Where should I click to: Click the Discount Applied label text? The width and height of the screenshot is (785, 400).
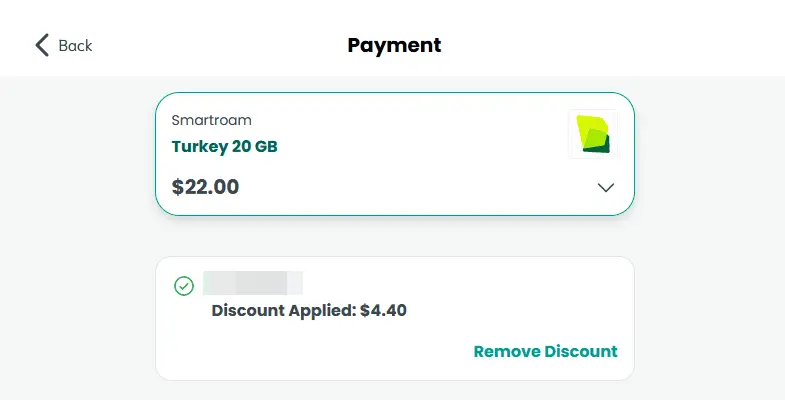point(283,311)
